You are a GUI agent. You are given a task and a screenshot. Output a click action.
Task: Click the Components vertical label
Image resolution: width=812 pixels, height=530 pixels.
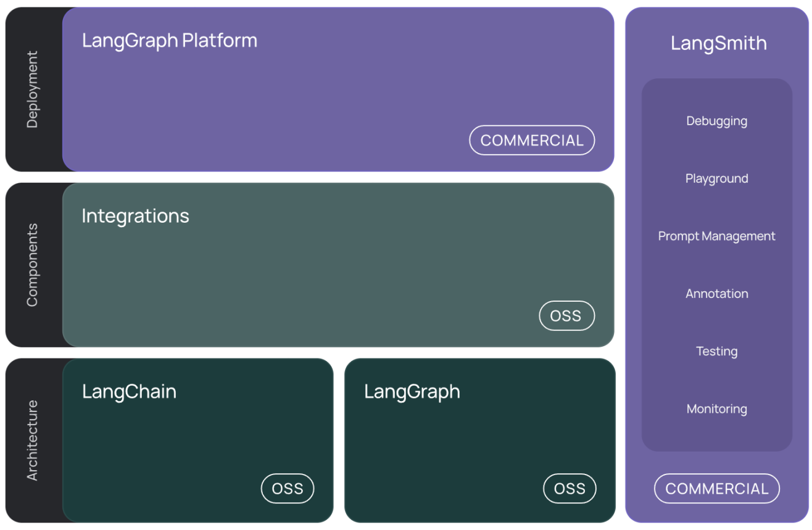coord(32,265)
